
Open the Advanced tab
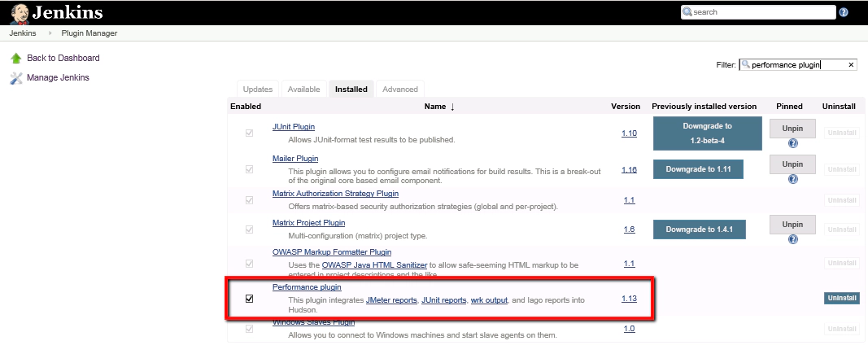pos(399,90)
